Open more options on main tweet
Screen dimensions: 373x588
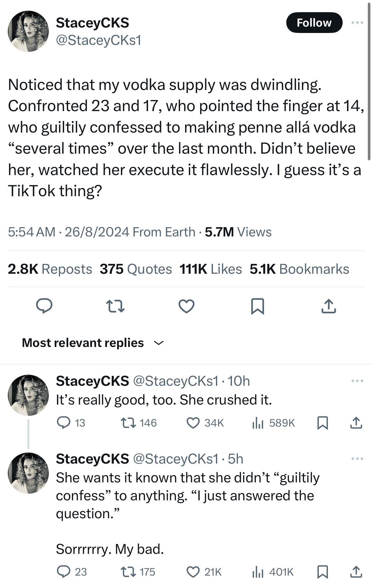357,23
